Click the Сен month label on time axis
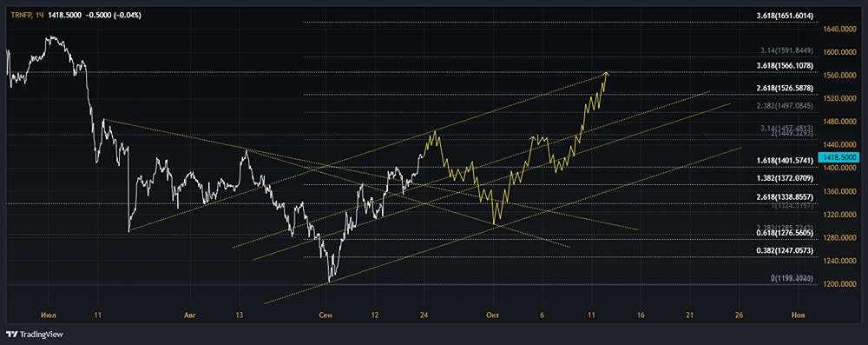 pos(326,315)
